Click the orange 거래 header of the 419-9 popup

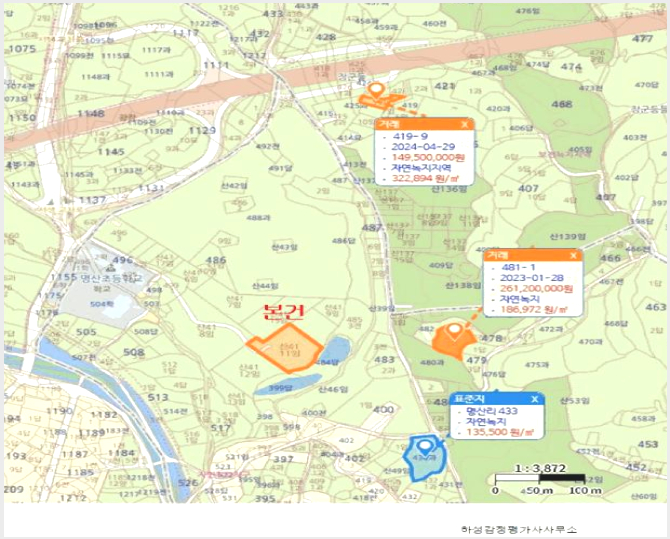tap(424, 125)
